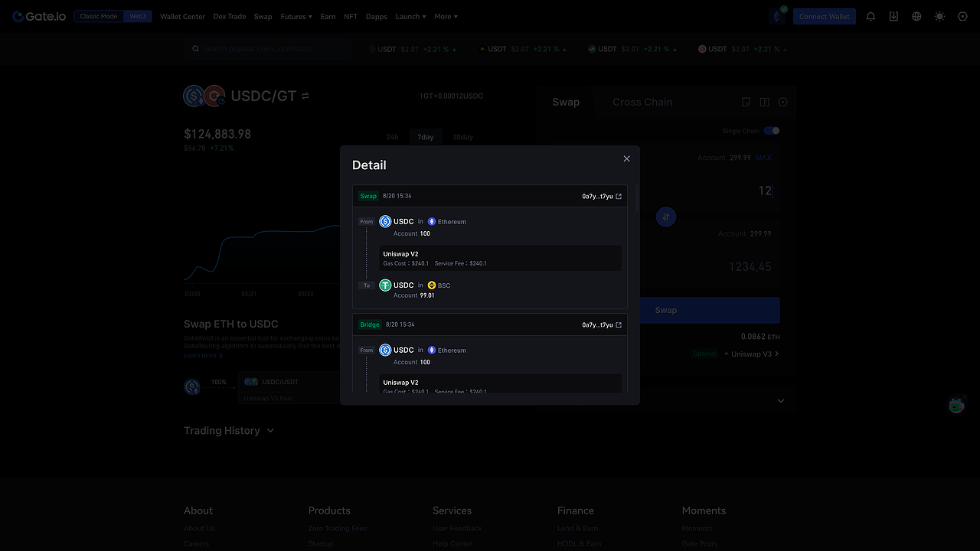This screenshot has width=980, height=551.
Task: Open external link icon in Bridge entry header
Action: pyautogui.click(x=619, y=325)
